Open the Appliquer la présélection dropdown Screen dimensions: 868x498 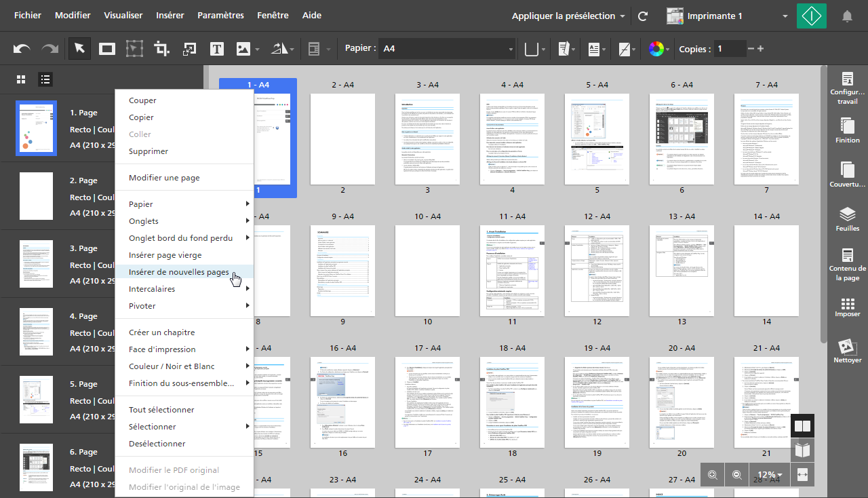point(568,16)
